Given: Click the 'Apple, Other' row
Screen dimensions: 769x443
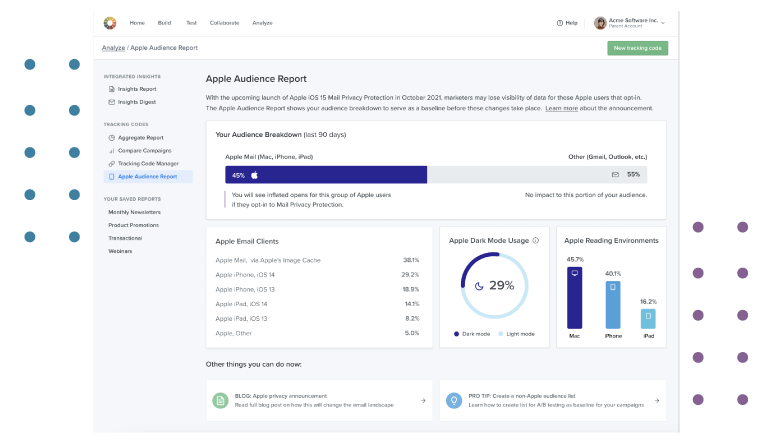Looking at the screenshot, I should click(x=317, y=334).
